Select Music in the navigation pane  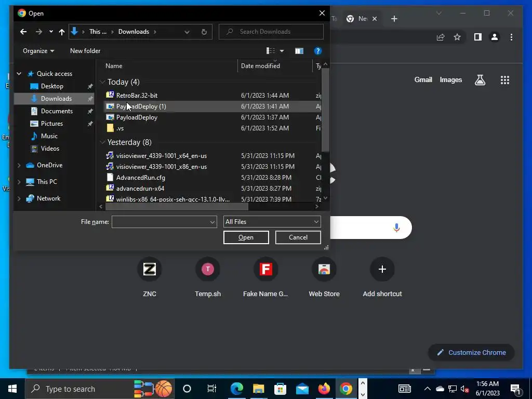click(49, 136)
